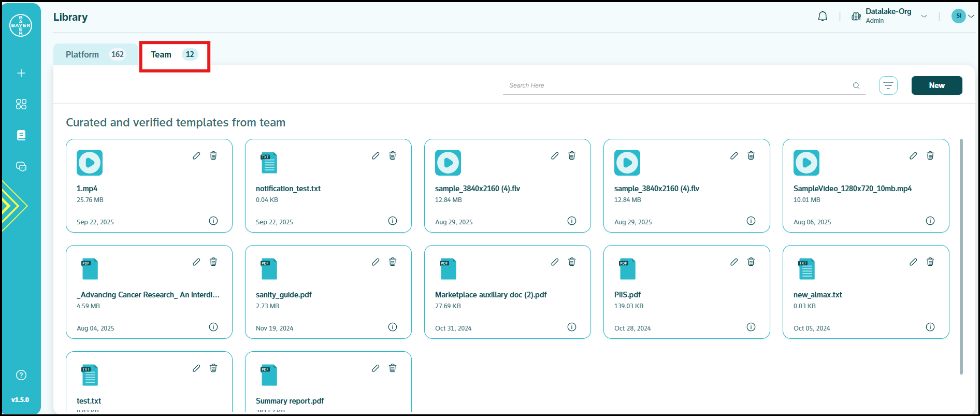980x416 pixels.
Task: Expand the Datalake-Org organization dropdown
Action: coord(924,17)
